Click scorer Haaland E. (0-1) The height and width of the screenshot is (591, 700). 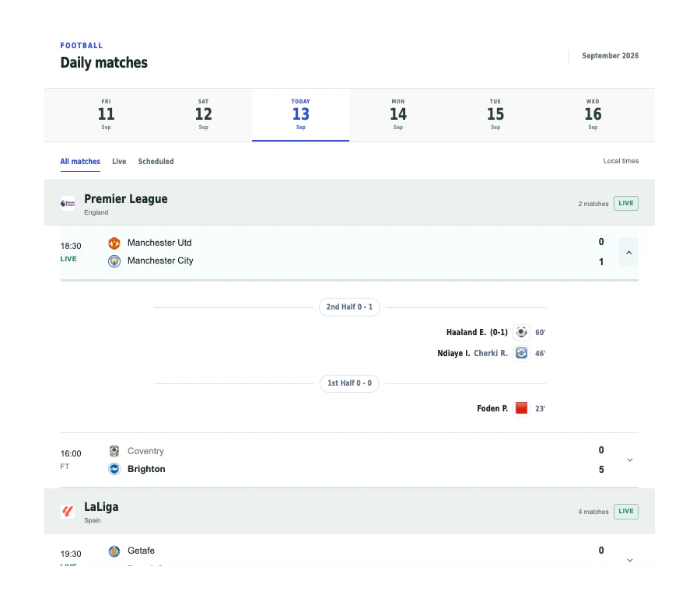pos(477,333)
